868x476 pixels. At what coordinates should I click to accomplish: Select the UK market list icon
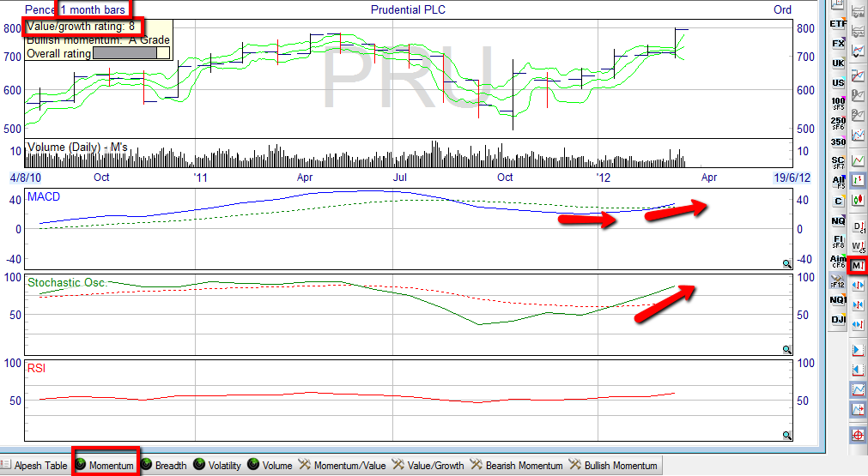(x=838, y=63)
